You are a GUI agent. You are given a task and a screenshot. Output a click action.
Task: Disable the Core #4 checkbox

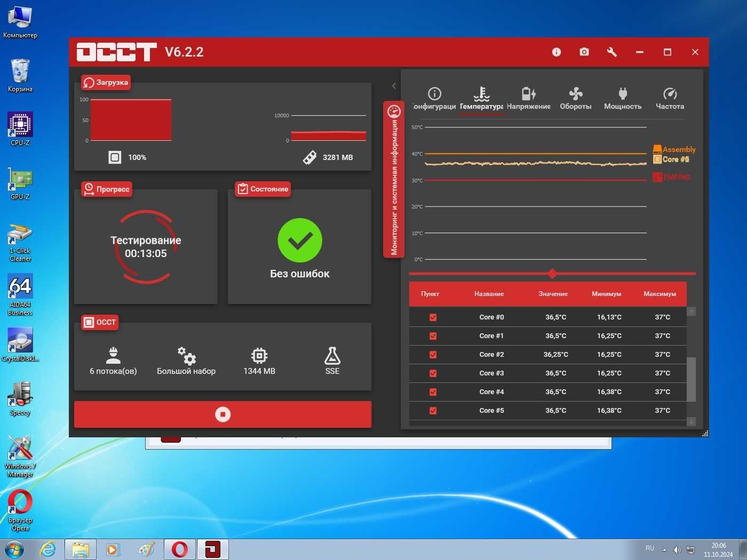433,392
